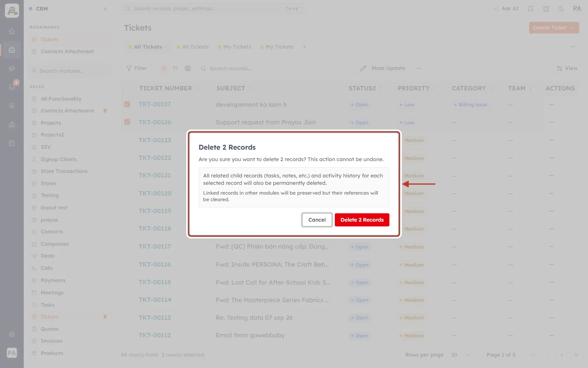Open Ask AI assistant

coord(506,9)
